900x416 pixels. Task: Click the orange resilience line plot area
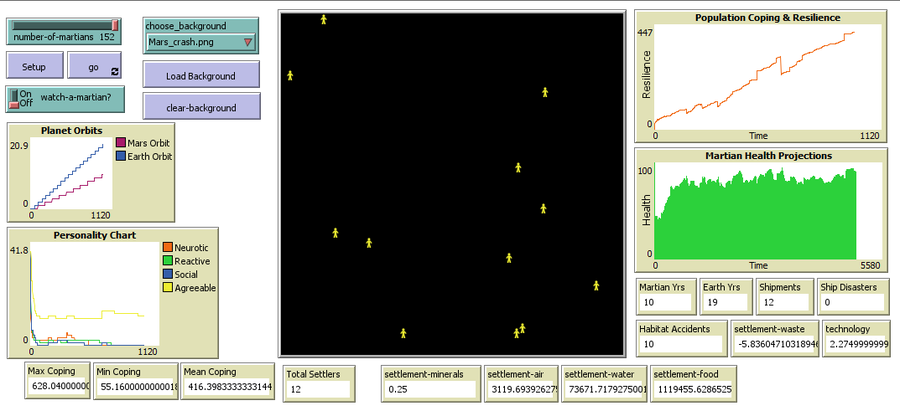click(x=767, y=77)
